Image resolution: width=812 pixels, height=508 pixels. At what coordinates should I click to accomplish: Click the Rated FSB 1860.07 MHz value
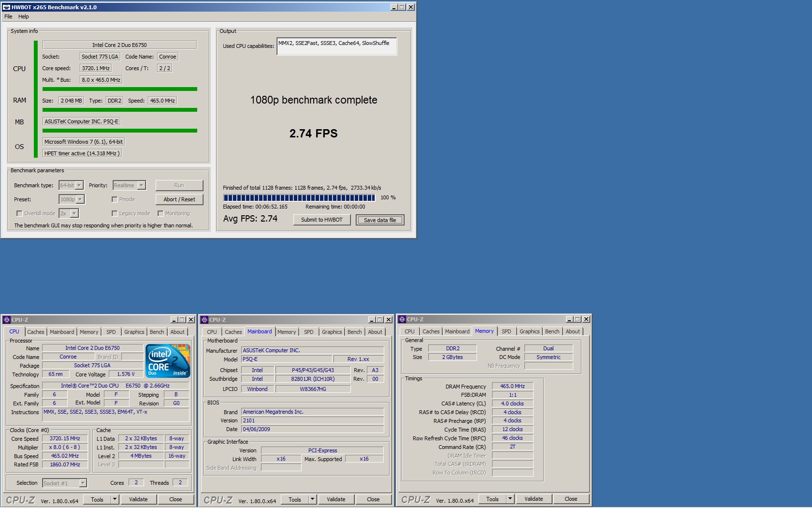pos(65,464)
